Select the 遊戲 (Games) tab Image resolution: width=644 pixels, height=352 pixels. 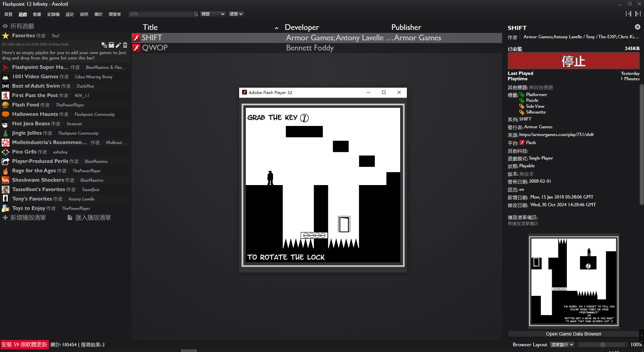(23, 14)
